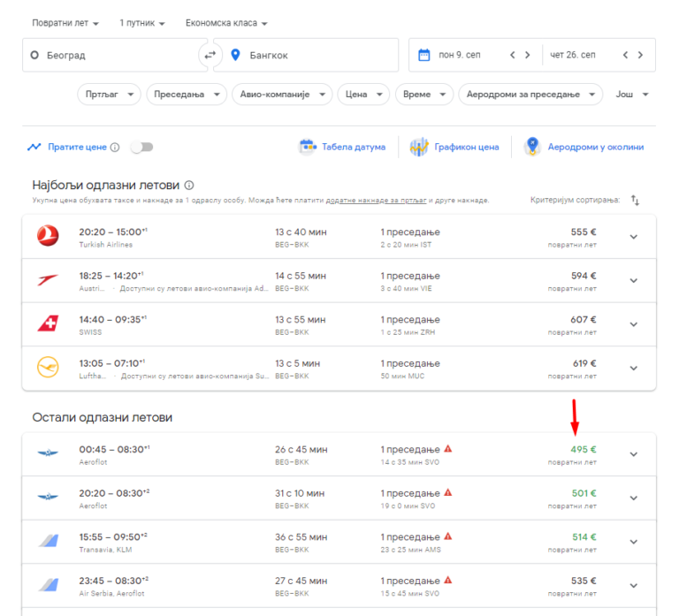Open the Економска класа class dropdown
This screenshot has height=616, width=679.
[226, 23]
